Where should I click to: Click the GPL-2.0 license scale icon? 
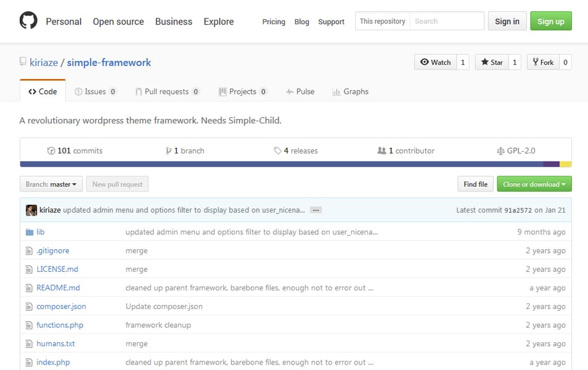pyautogui.click(x=499, y=150)
